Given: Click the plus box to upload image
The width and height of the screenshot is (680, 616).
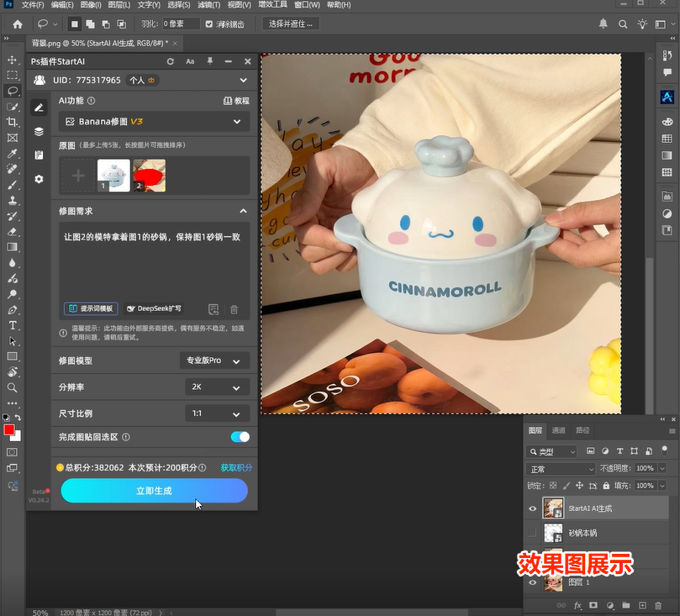Looking at the screenshot, I should point(78,176).
